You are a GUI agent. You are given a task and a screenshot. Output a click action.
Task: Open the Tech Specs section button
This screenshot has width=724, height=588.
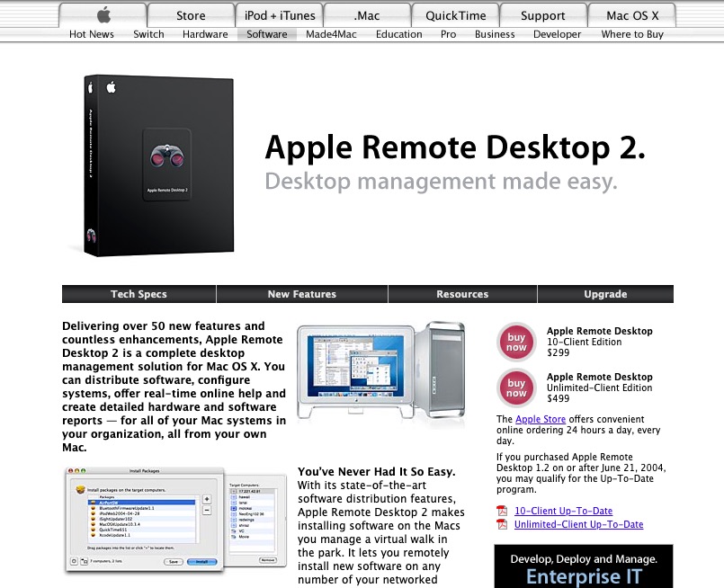(139, 294)
